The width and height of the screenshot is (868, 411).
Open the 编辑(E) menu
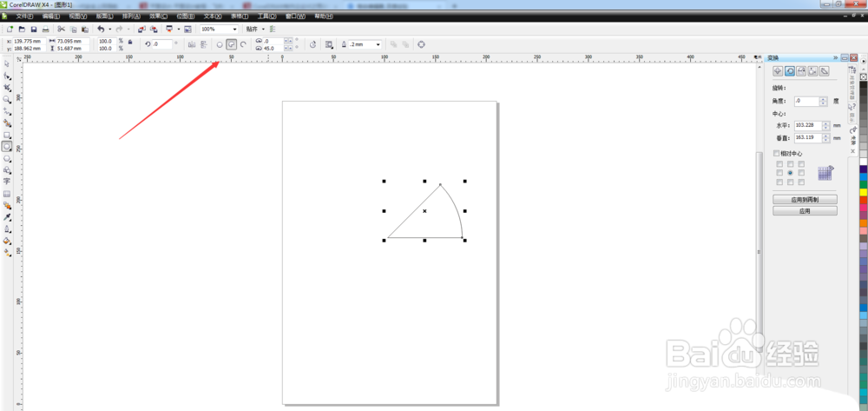[x=51, y=17]
